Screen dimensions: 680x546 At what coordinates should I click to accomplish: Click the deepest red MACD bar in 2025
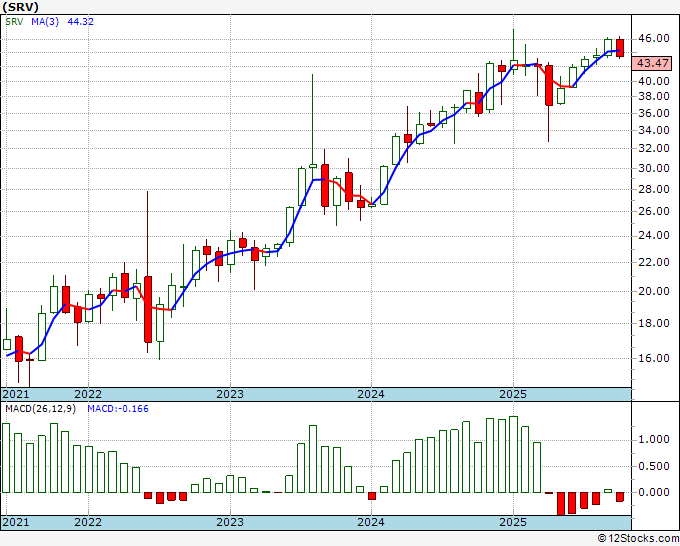[x=561, y=503]
